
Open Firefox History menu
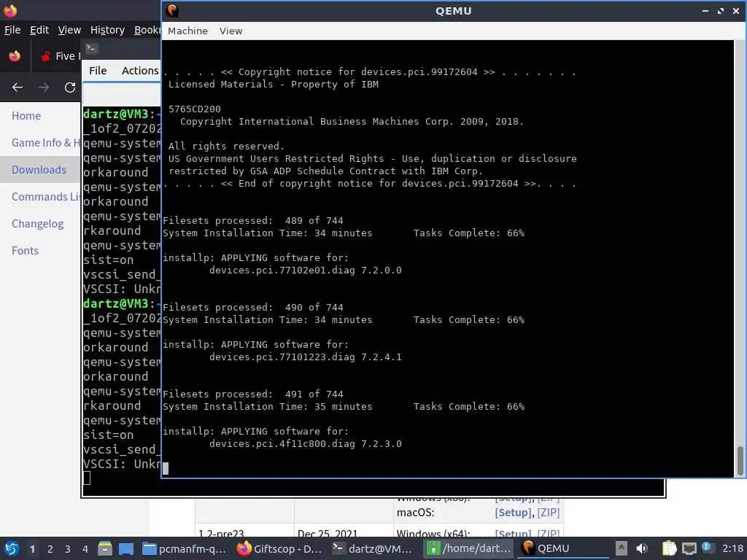[107, 30]
